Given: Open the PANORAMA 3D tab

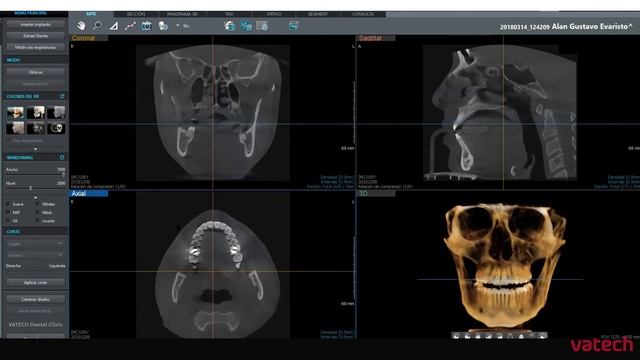Looking at the screenshot, I should pos(182,14).
